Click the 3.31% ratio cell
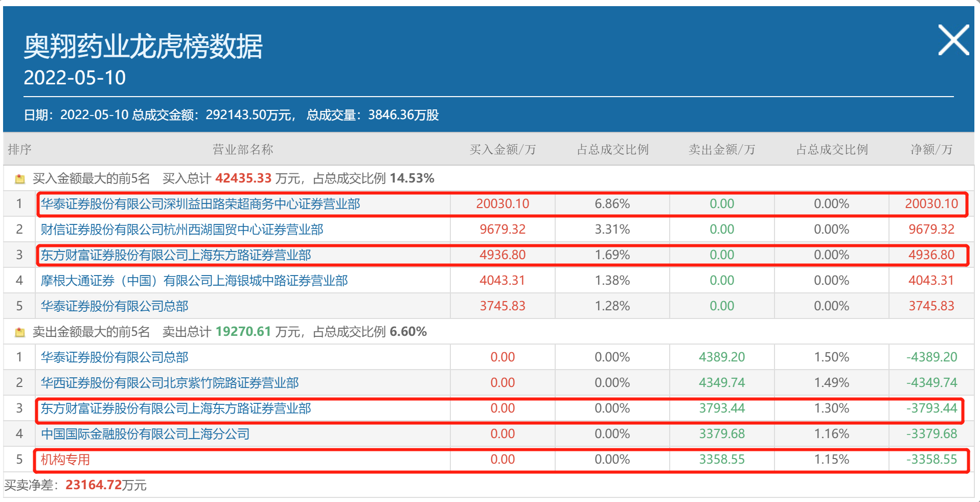The width and height of the screenshot is (980, 502). coord(612,230)
